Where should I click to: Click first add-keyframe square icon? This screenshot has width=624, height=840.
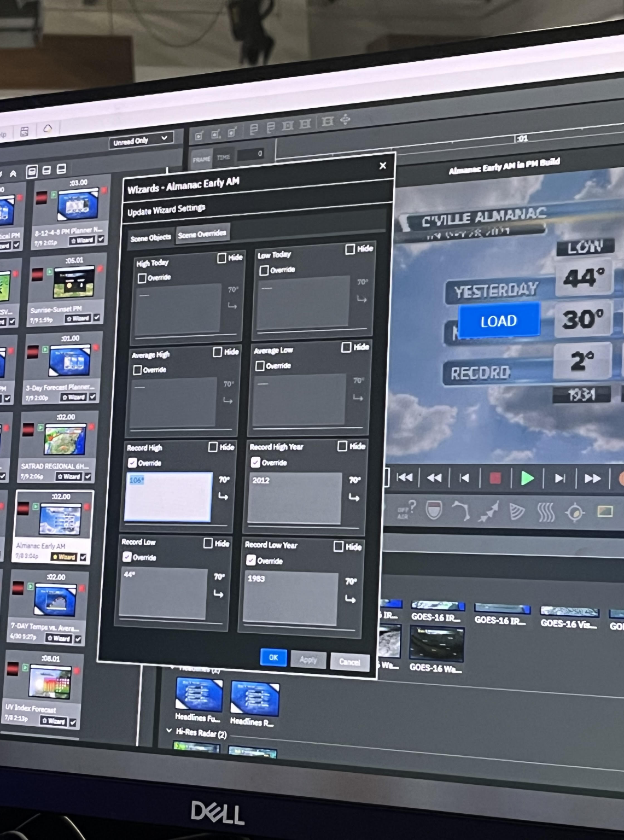pyautogui.click(x=199, y=135)
